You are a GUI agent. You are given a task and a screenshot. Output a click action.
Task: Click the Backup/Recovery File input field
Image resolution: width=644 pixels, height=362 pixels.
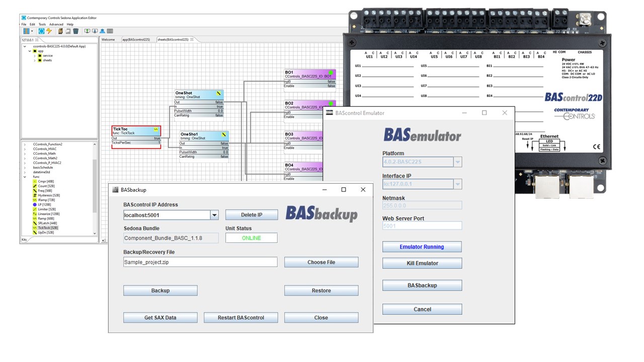pyautogui.click(x=200, y=262)
